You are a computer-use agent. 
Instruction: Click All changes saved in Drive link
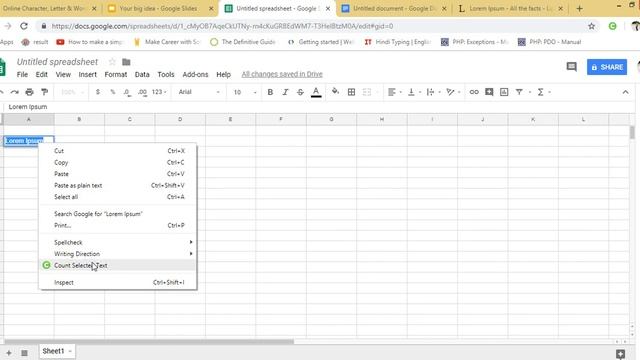coord(282,74)
